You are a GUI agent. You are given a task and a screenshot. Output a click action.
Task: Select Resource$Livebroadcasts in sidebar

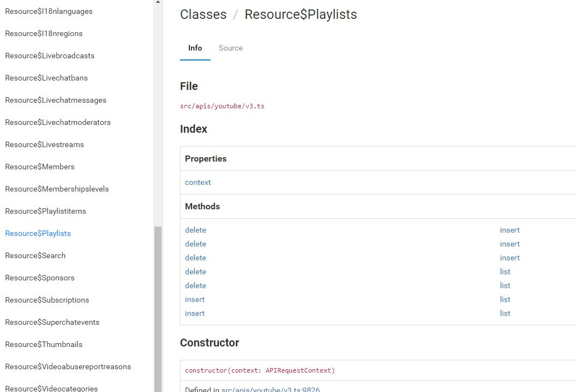50,56
